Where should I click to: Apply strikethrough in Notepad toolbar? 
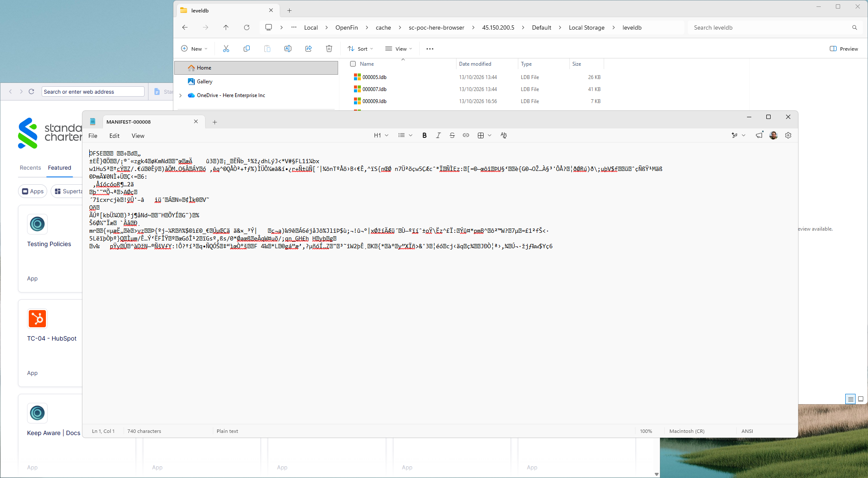[x=452, y=135]
